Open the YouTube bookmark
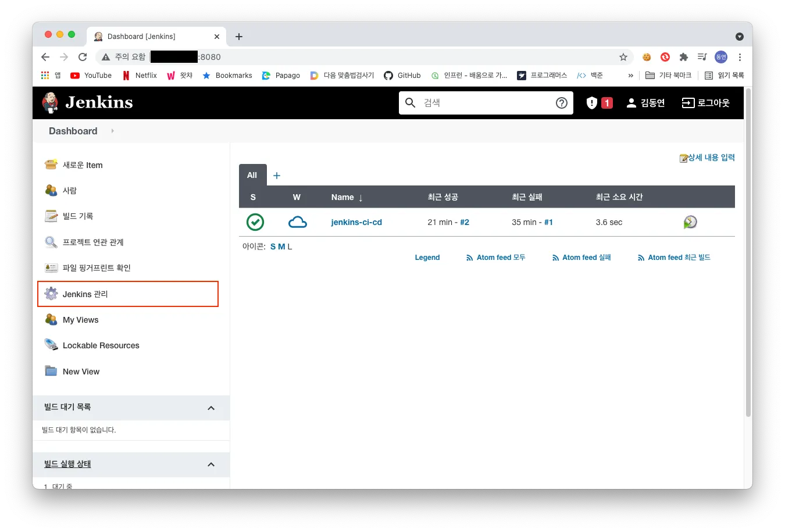The height and width of the screenshot is (532, 785). coord(91,76)
